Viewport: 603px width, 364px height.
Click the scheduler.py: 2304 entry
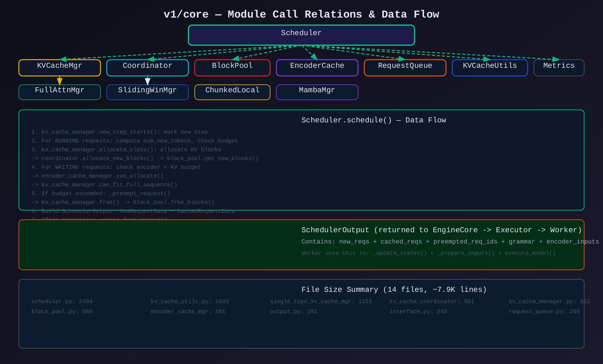[62, 302]
